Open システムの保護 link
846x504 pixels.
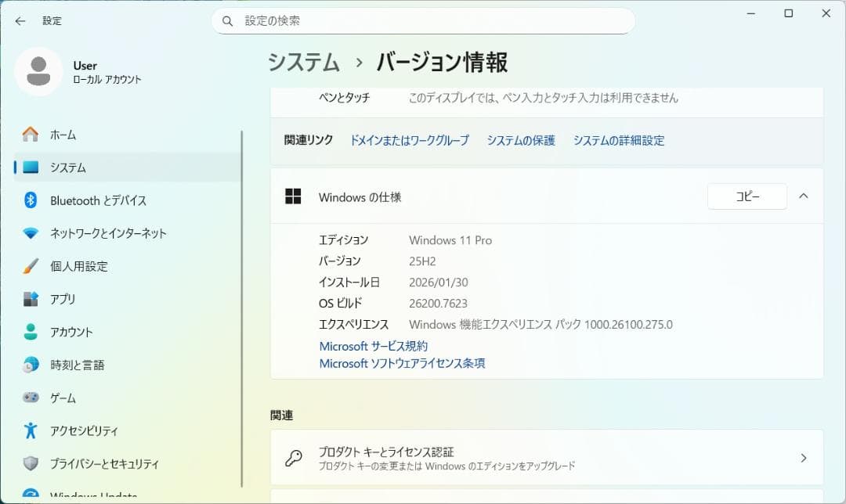521,140
